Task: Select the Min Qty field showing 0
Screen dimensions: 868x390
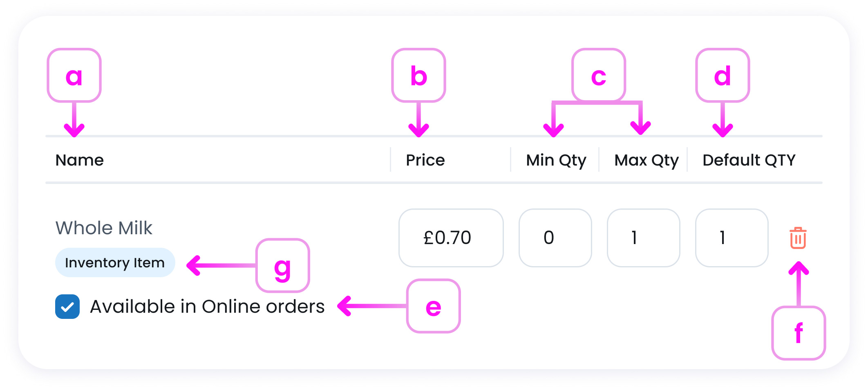Action: (x=555, y=238)
